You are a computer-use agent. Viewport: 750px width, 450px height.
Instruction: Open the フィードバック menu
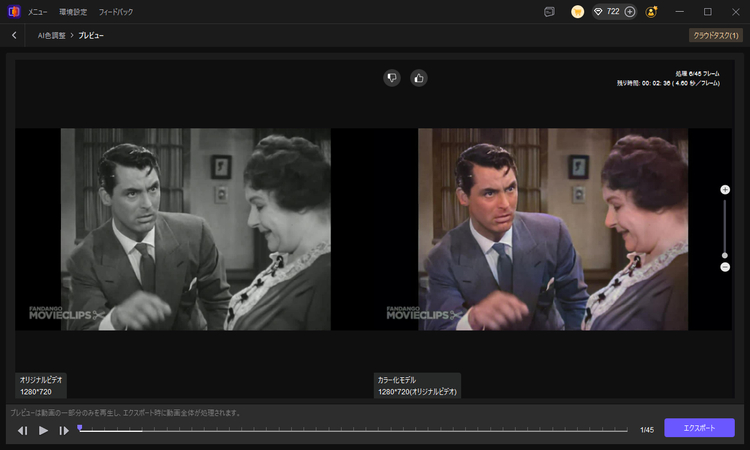coord(115,12)
